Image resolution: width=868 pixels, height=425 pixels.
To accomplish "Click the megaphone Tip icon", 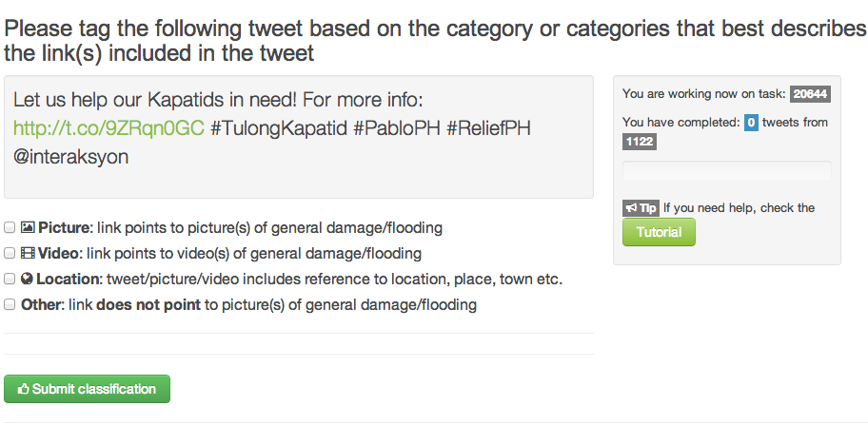I will coord(641,208).
